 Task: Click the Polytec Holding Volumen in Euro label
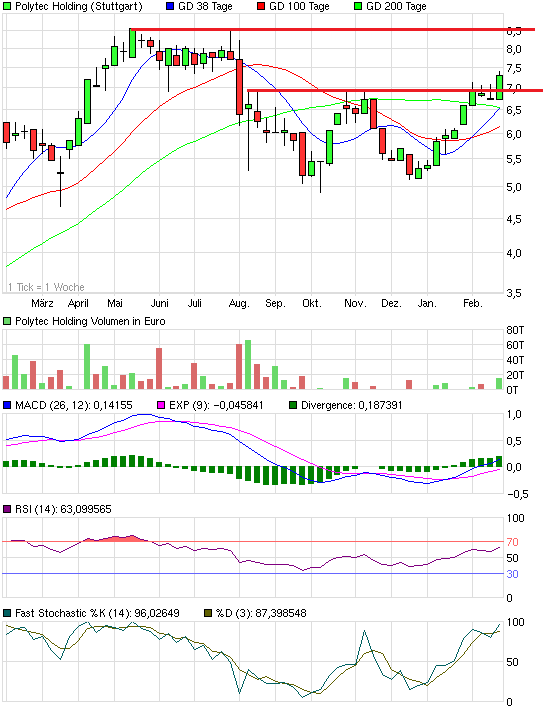tap(90, 321)
